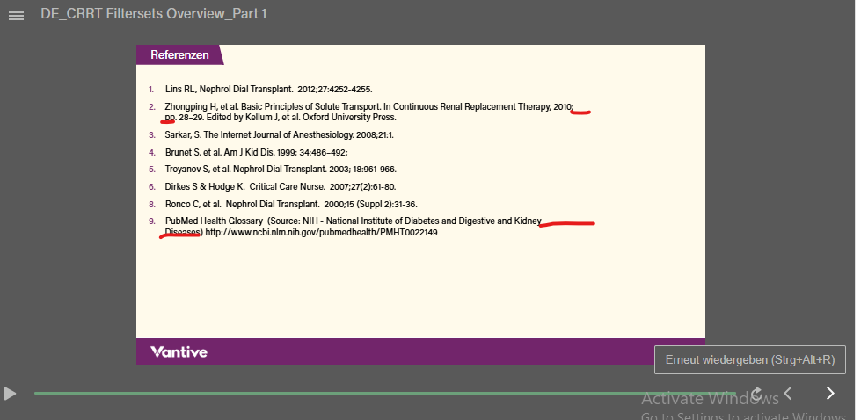Click the Erneut wiedergeben tooltip
Image resolution: width=868 pixels, height=420 pixels.
point(749,359)
